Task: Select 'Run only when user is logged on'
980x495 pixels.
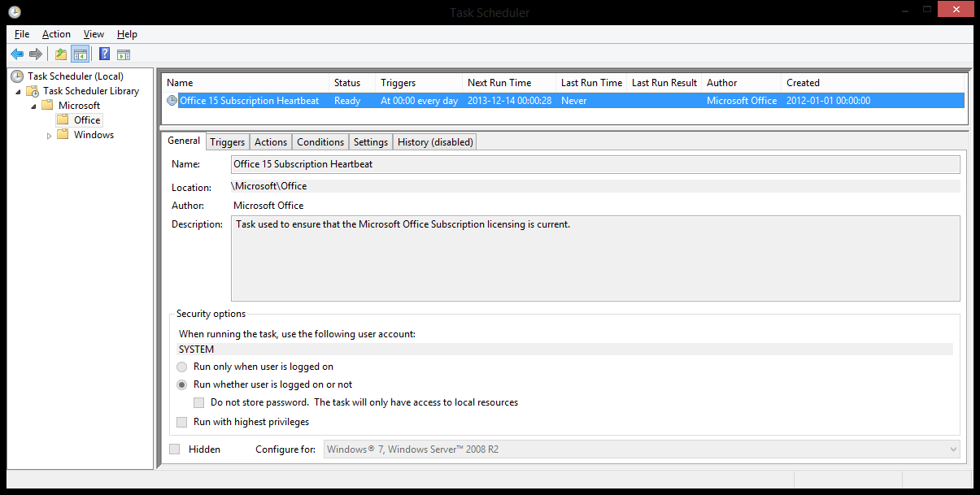Action: coord(182,367)
